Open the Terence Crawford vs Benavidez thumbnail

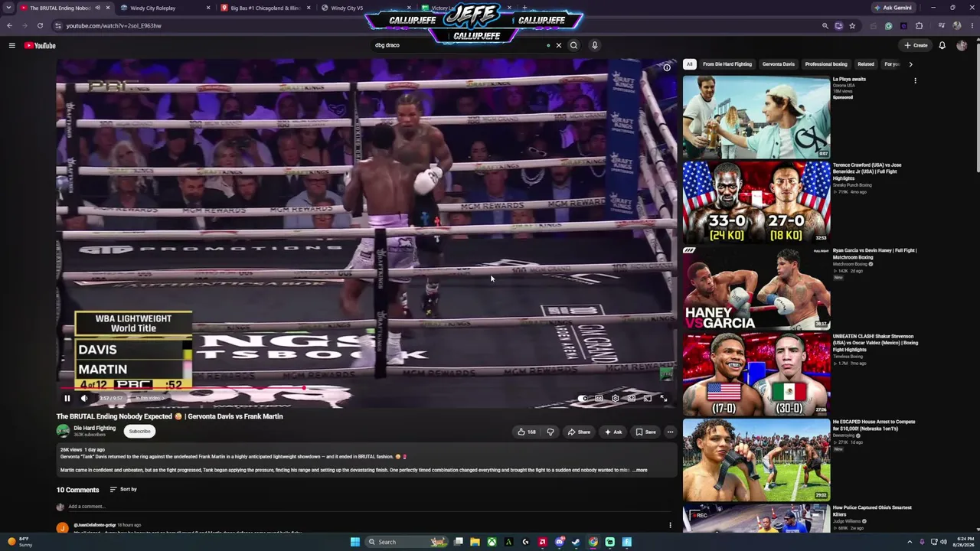[x=756, y=202]
